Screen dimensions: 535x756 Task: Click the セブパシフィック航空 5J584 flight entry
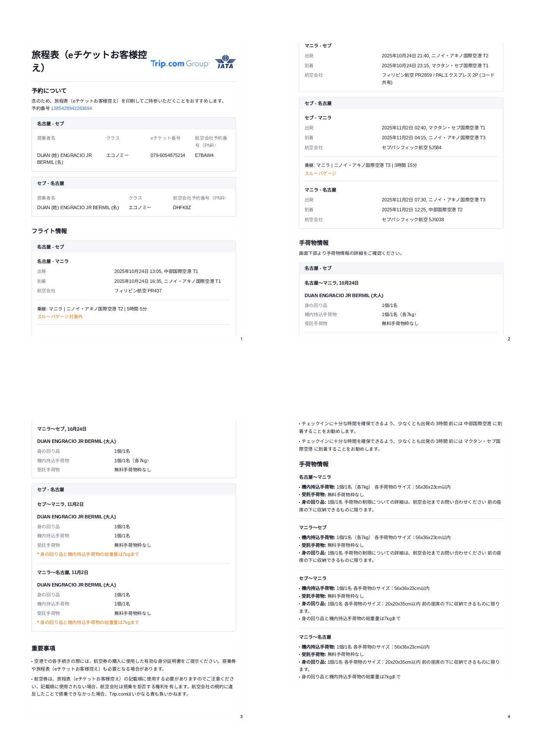411,147
